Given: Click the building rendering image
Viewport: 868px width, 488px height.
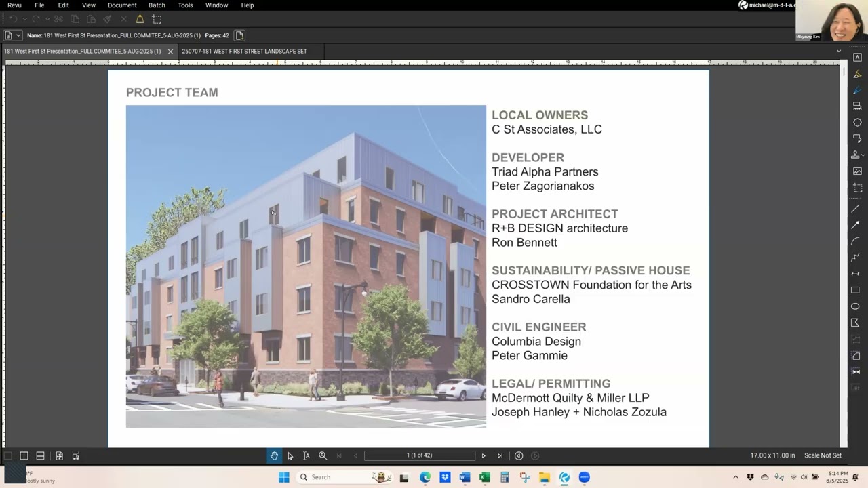Looking at the screenshot, I should (x=306, y=266).
